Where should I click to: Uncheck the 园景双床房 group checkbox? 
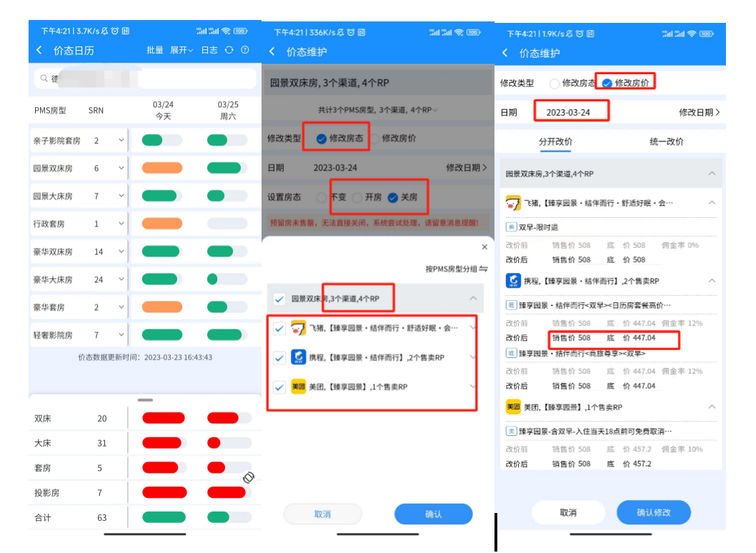tap(277, 298)
